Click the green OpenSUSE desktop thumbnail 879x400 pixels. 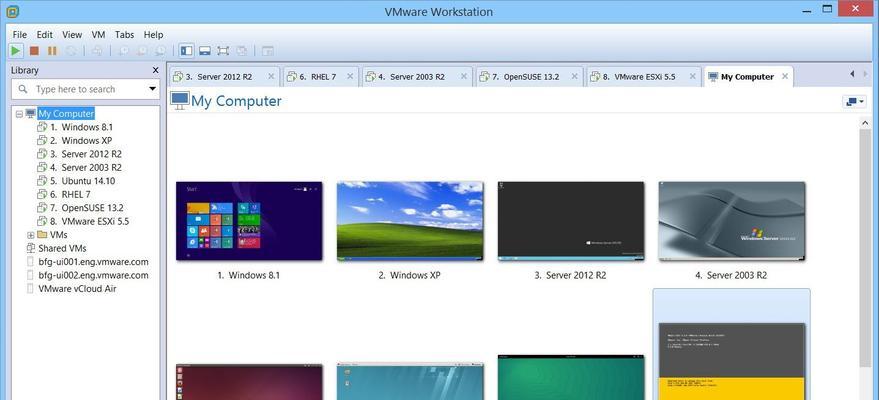[571, 377]
